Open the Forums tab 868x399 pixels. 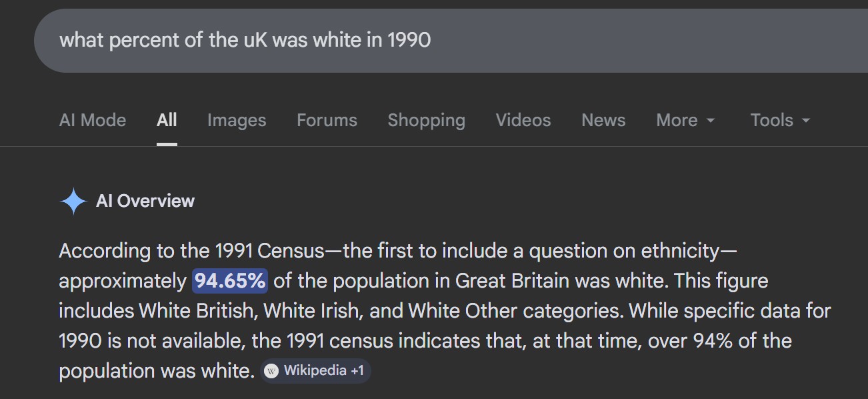(327, 120)
